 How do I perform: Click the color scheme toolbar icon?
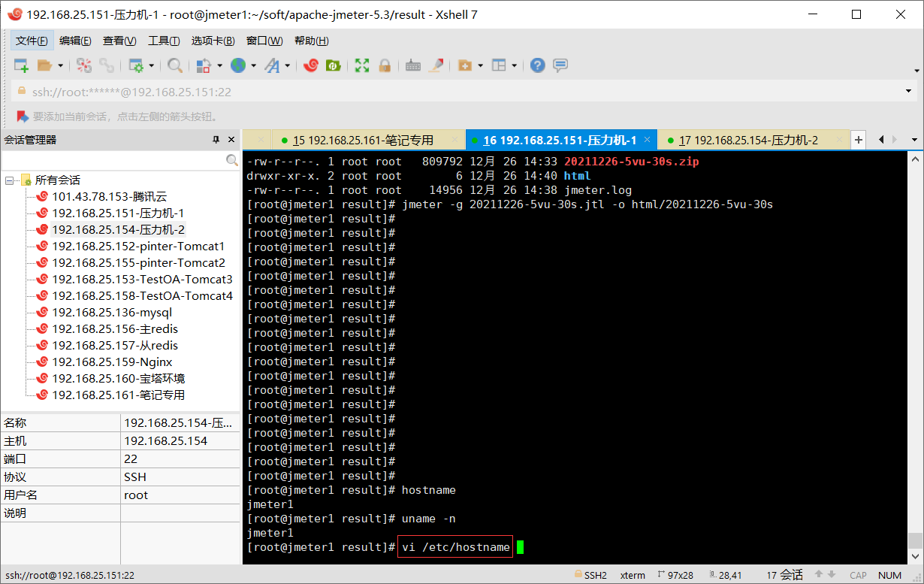pyautogui.click(x=204, y=65)
